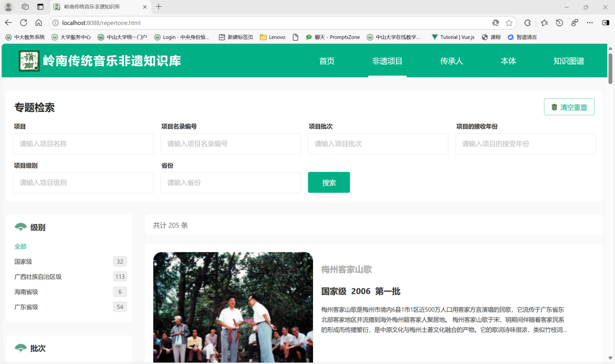Screen dimensions: 615x364
Task: Open the browser history icon
Action: point(559,23)
